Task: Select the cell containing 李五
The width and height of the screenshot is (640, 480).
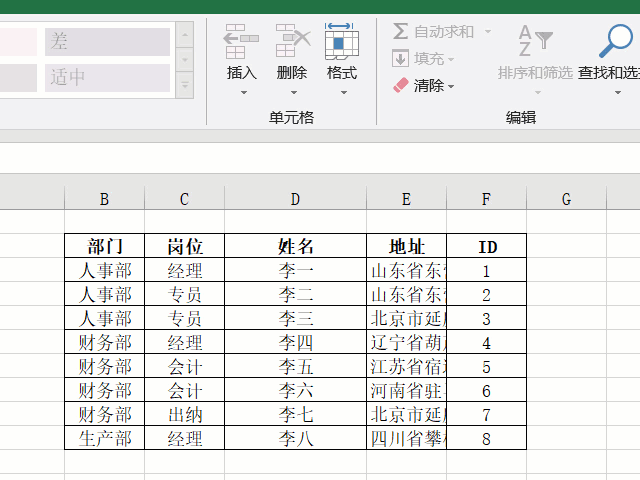Action: 296,366
